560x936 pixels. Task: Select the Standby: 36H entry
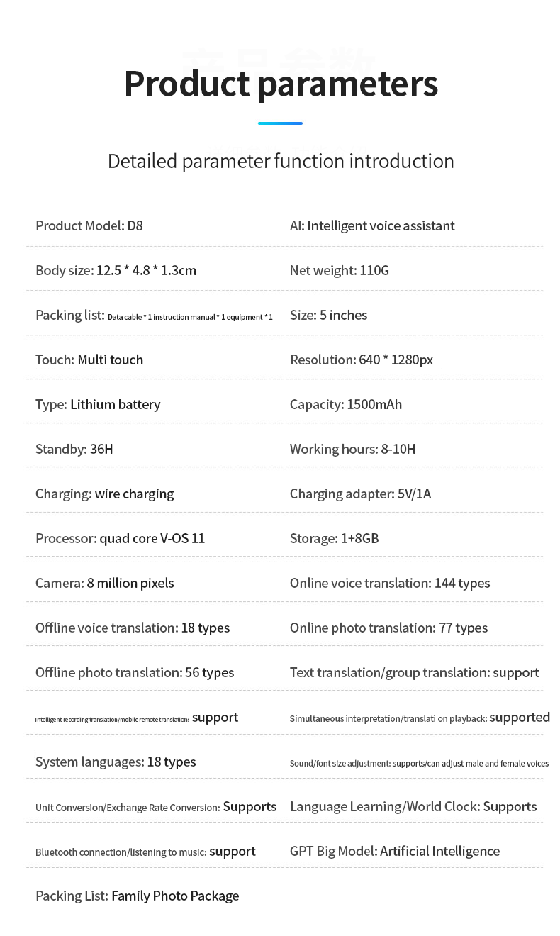[x=74, y=449]
